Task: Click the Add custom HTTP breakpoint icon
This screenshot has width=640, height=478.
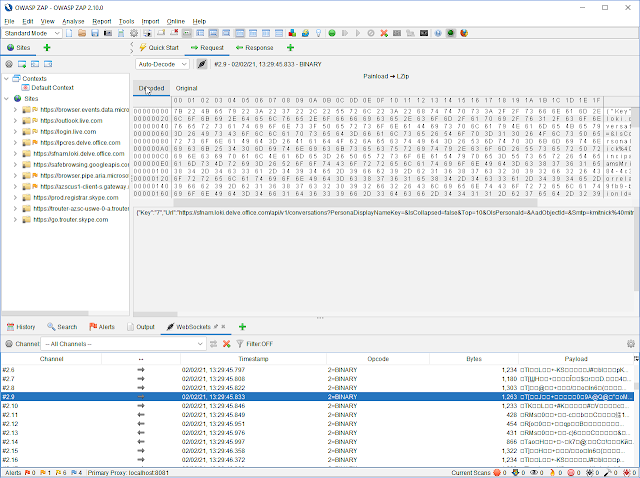Action: click(x=384, y=33)
